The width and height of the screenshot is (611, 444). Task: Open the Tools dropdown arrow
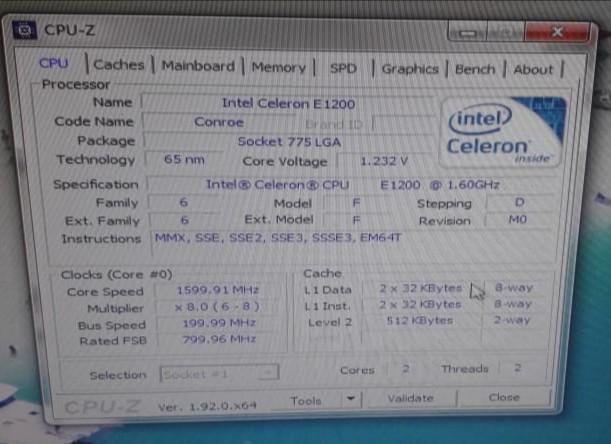[x=351, y=399]
